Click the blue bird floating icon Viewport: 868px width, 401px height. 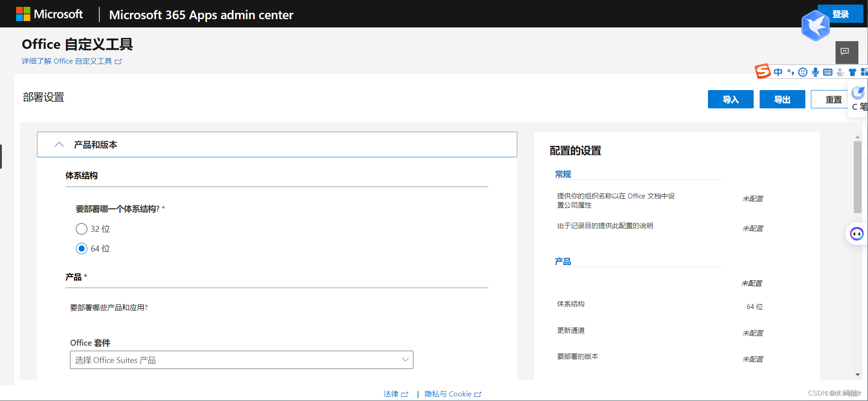point(815,26)
